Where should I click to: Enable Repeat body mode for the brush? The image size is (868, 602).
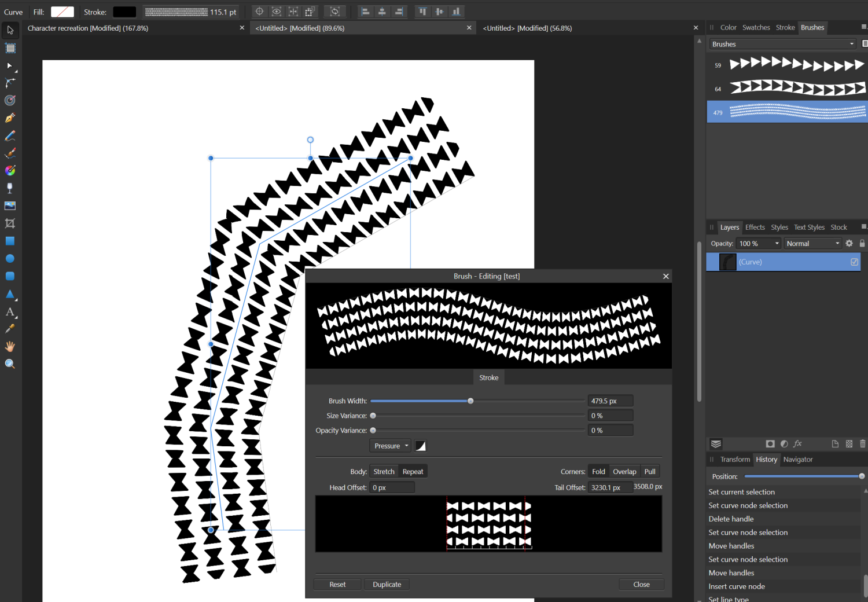click(x=413, y=471)
